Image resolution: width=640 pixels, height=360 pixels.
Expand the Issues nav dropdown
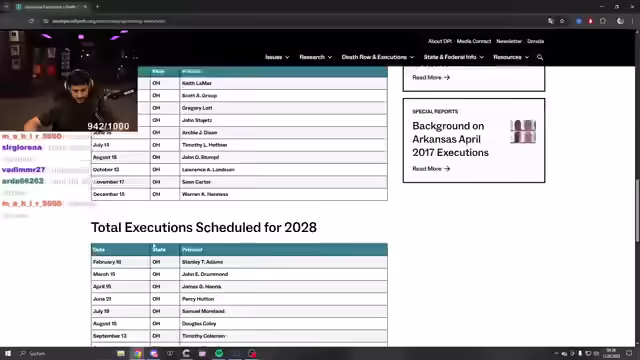click(x=277, y=57)
